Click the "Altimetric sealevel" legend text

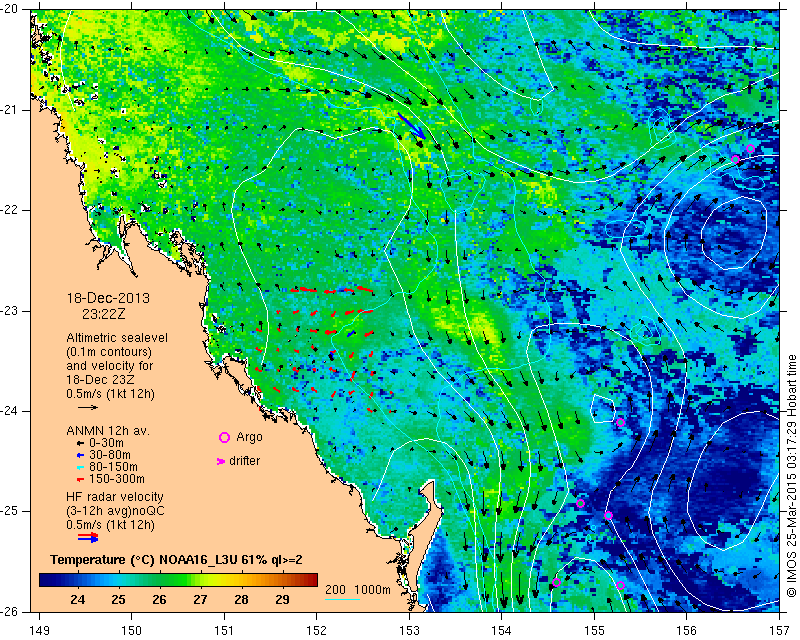(117, 338)
